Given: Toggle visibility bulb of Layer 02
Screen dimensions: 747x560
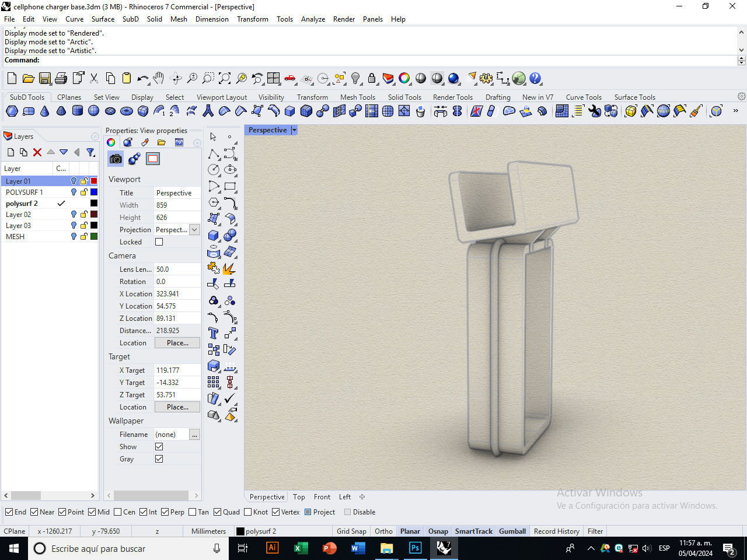Looking at the screenshot, I should point(74,215).
